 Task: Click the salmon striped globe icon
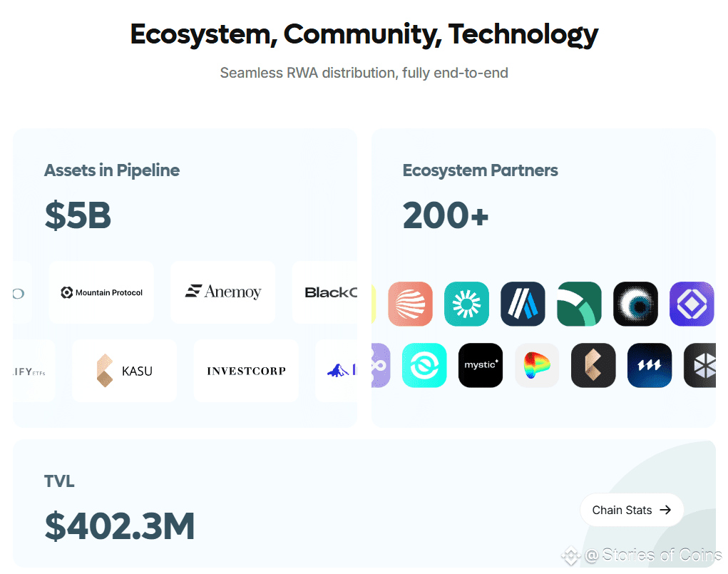(411, 304)
